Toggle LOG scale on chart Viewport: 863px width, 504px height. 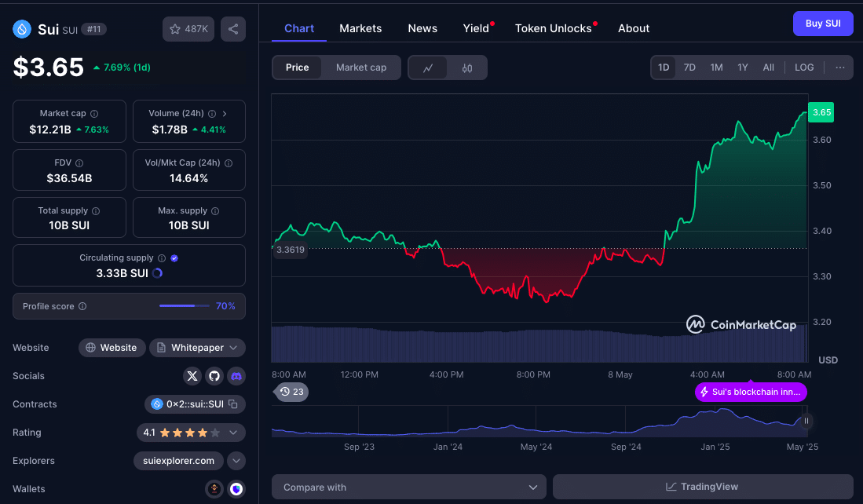[x=804, y=68]
